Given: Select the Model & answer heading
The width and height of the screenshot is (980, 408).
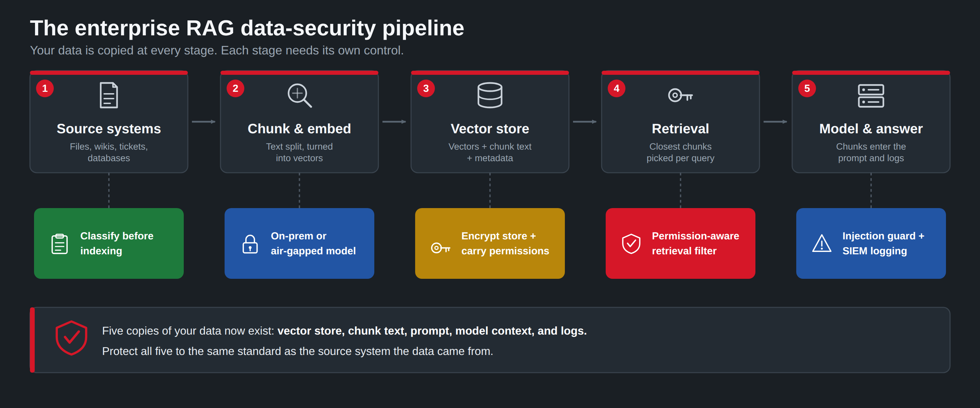Looking at the screenshot, I should [x=871, y=129].
